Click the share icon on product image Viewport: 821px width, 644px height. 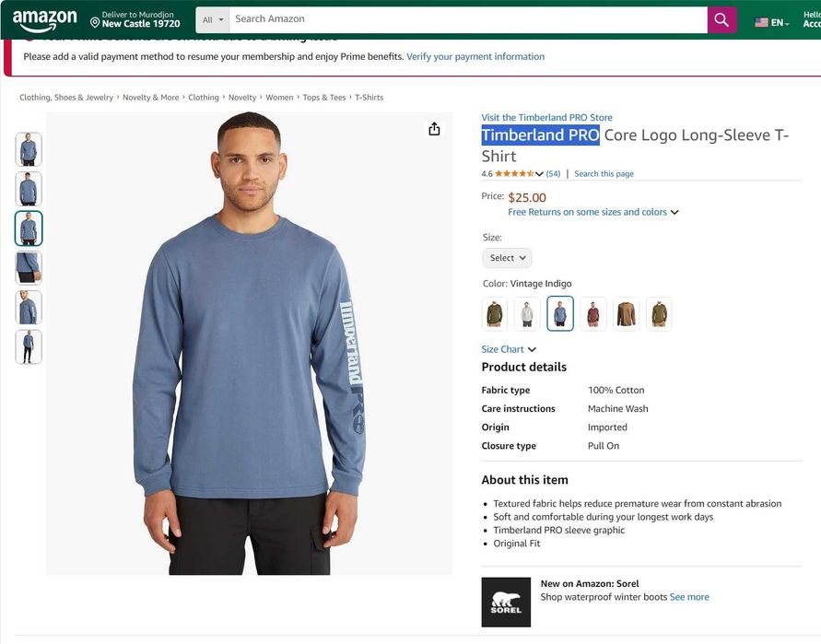[x=434, y=129]
